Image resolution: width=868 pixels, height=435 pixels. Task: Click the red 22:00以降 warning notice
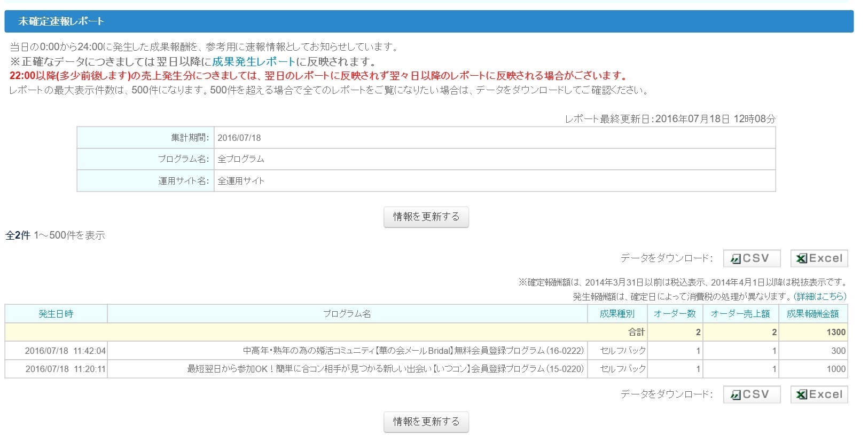(x=319, y=76)
